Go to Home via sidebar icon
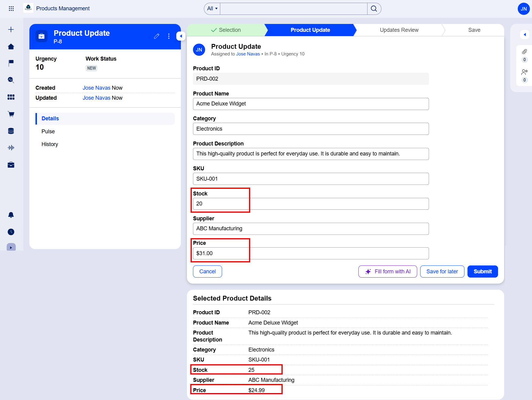 (x=11, y=46)
